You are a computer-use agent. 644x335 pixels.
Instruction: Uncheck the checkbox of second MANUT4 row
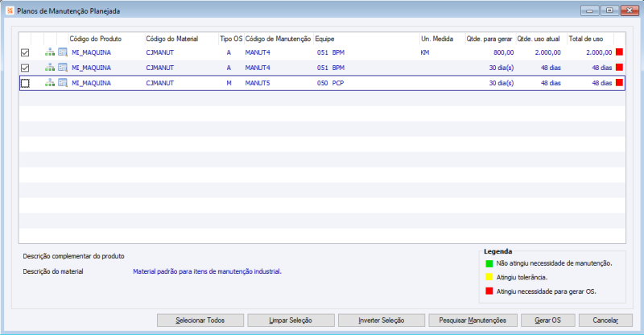(25, 68)
